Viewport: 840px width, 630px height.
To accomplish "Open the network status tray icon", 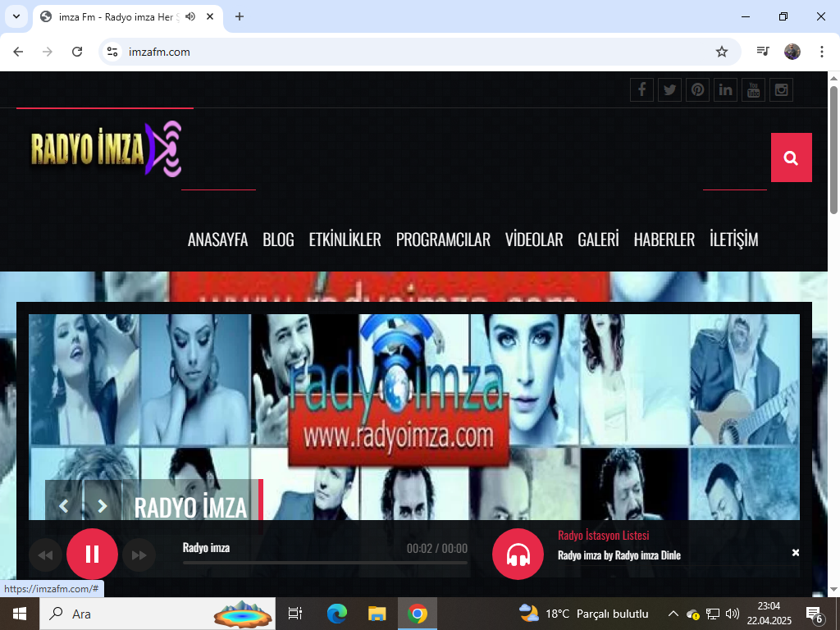I will click(713, 614).
